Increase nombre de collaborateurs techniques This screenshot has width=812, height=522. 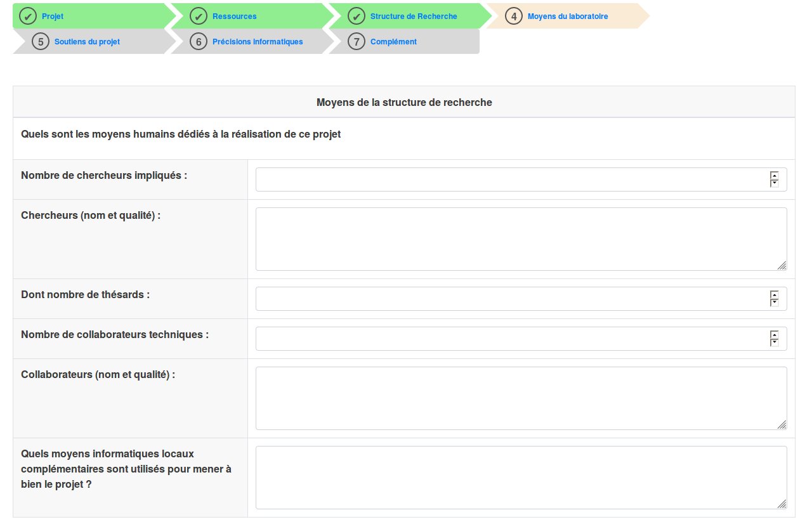[x=774, y=335]
